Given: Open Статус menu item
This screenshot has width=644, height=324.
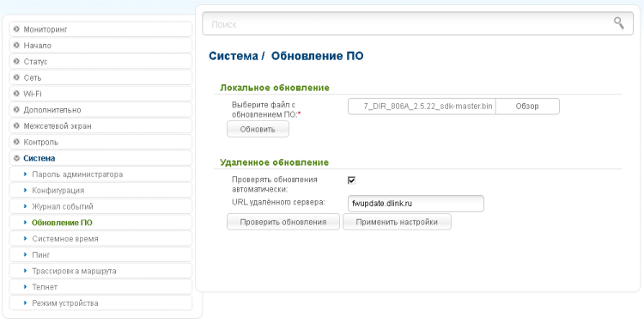Looking at the screenshot, I should coord(100,61).
